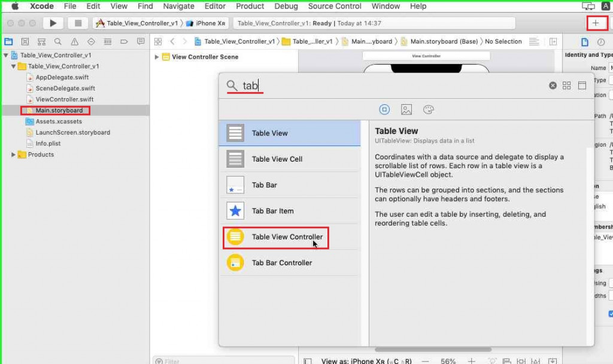Go forward in editor history

(x=185, y=41)
